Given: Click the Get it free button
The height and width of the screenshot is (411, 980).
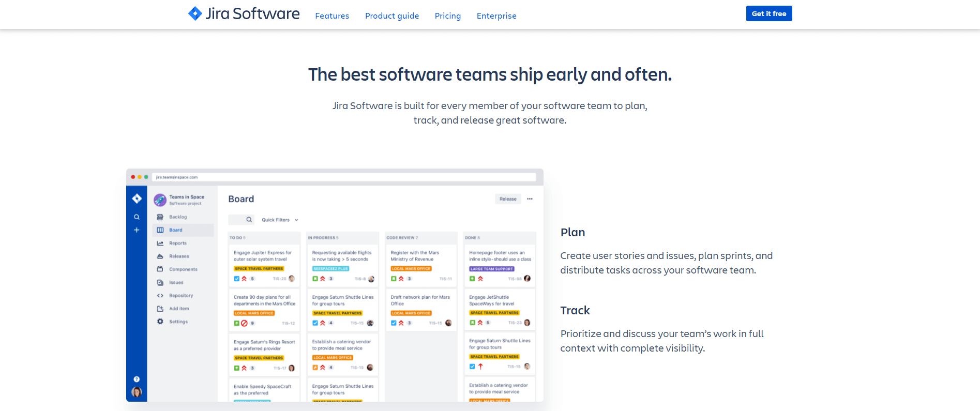Looking at the screenshot, I should pyautogui.click(x=769, y=13).
